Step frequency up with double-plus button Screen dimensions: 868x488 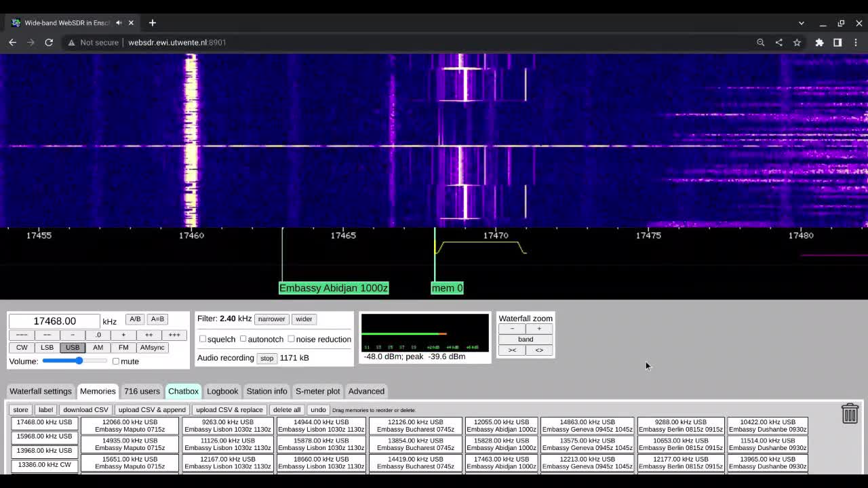(149, 335)
